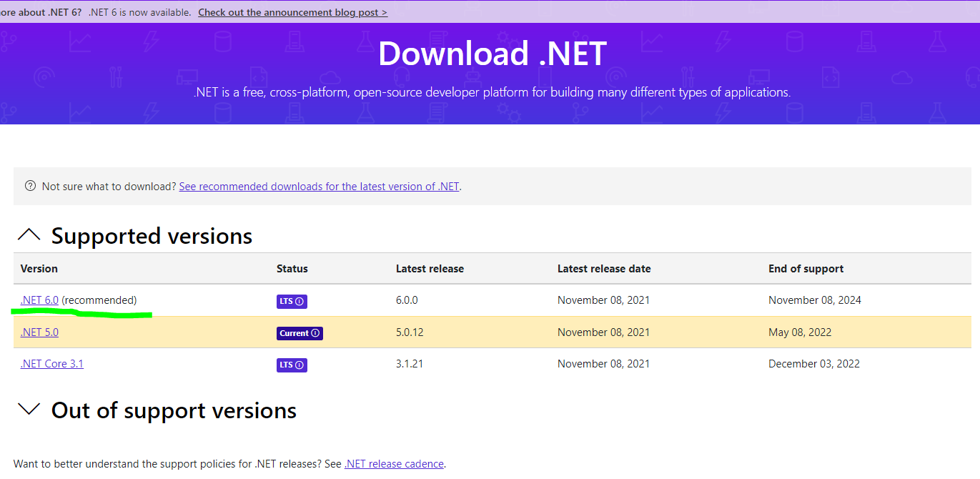This screenshot has height=479, width=980.
Task: Select the 6.0.0 latest release cell
Action: (407, 300)
